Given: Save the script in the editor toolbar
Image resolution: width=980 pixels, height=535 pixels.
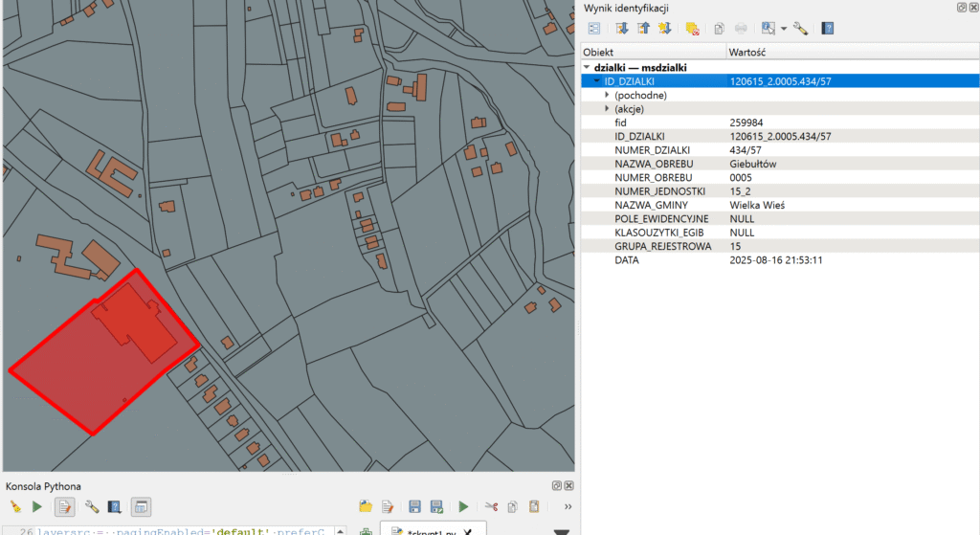Looking at the screenshot, I should 414,506.
